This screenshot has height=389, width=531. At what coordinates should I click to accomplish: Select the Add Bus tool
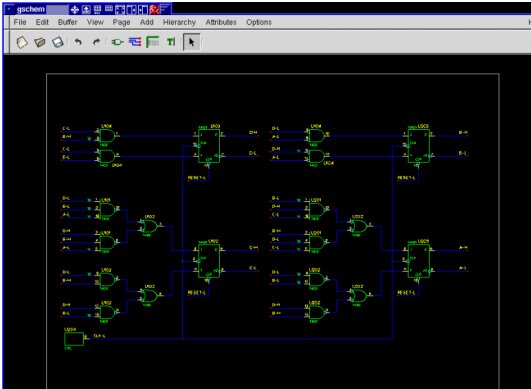pos(152,42)
